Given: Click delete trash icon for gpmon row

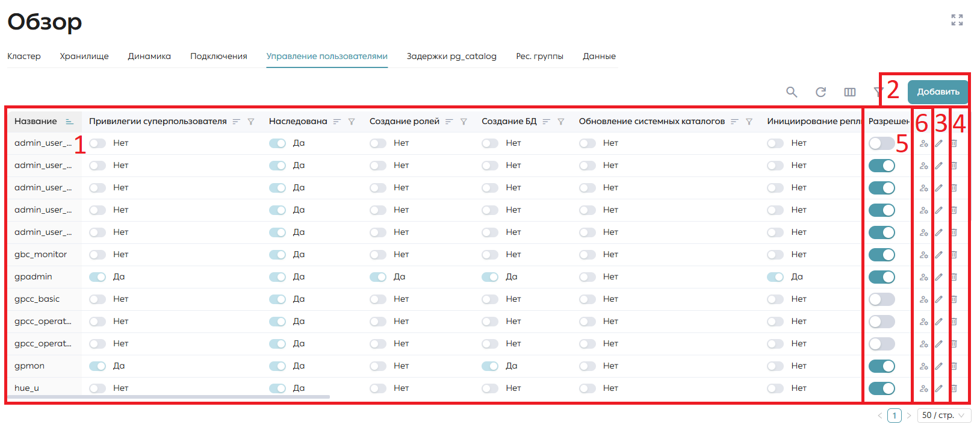Looking at the screenshot, I should coord(954,366).
